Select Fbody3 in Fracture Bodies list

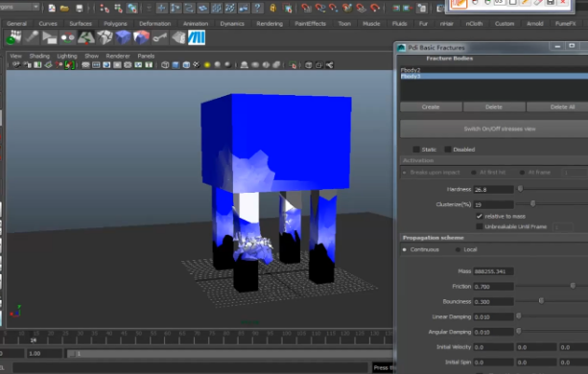494,76
